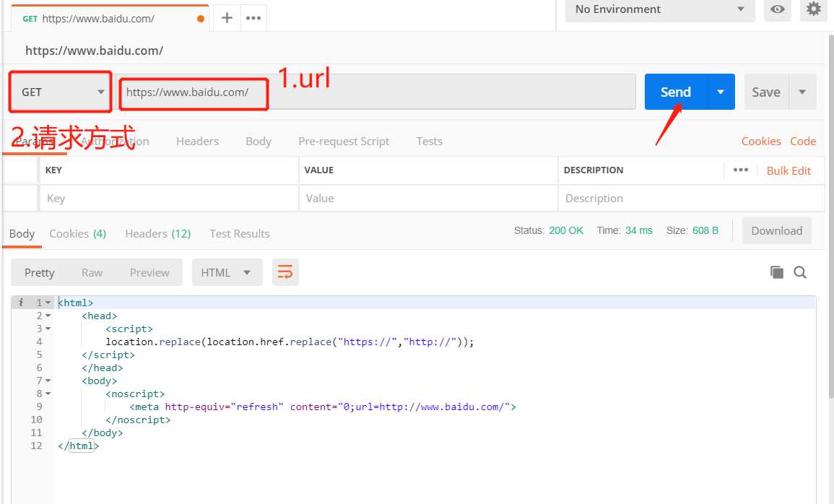Open the params table column options three dots

[740, 170]
